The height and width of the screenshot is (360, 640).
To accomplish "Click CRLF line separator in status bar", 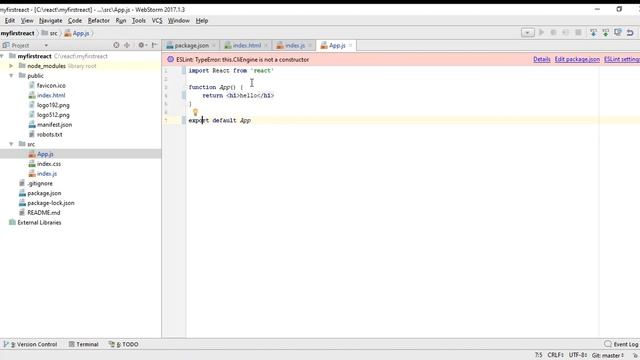I will 556,355.
